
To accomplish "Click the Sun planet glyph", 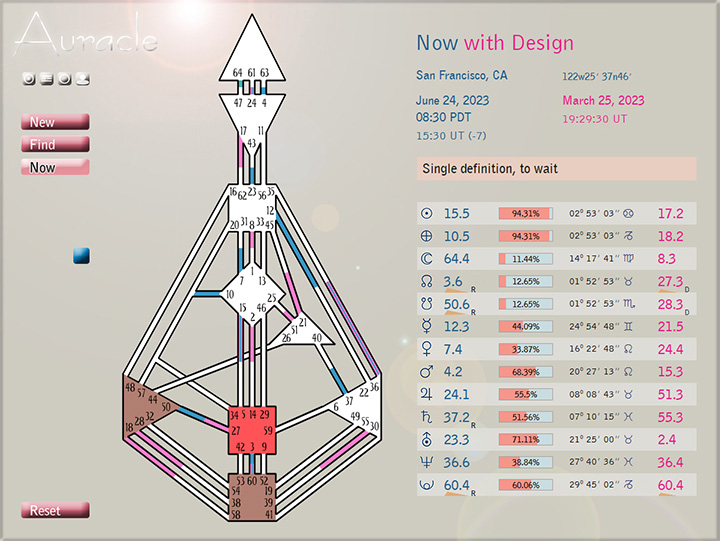I will 427,213.
